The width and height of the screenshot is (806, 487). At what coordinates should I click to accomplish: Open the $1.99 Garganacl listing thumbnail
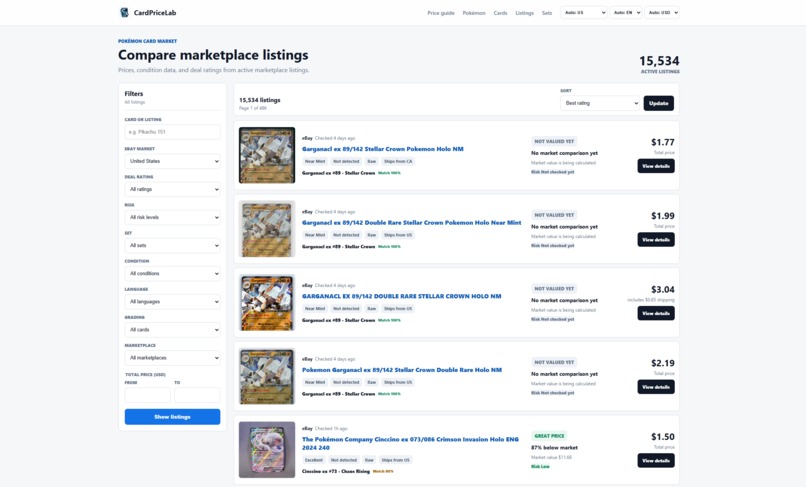[267, 229]
